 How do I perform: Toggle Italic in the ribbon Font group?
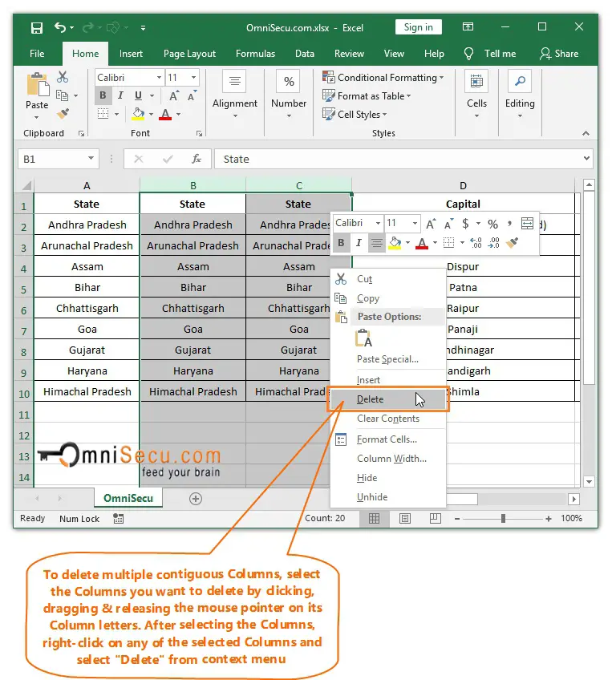(119, 95)
